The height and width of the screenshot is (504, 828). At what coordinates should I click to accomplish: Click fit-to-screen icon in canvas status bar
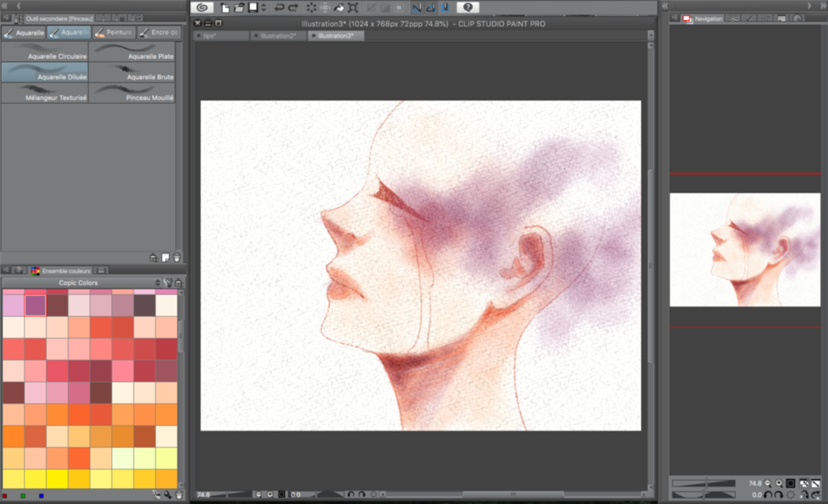tap(282, 494)
